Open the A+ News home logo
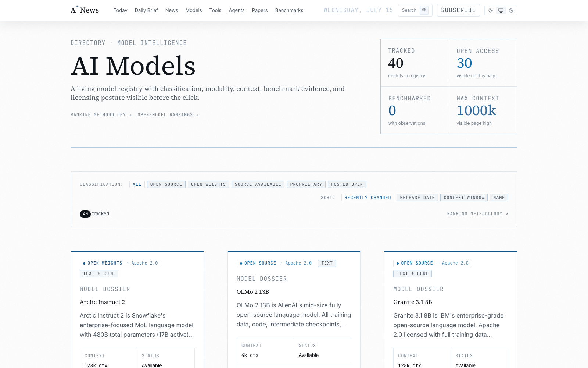588x368 pixels. tap(85, 10)
